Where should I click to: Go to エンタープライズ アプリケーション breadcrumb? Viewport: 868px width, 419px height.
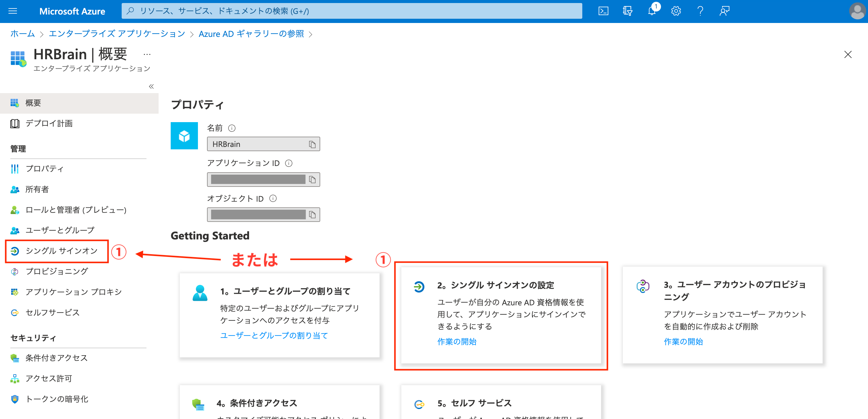point(117,34)
